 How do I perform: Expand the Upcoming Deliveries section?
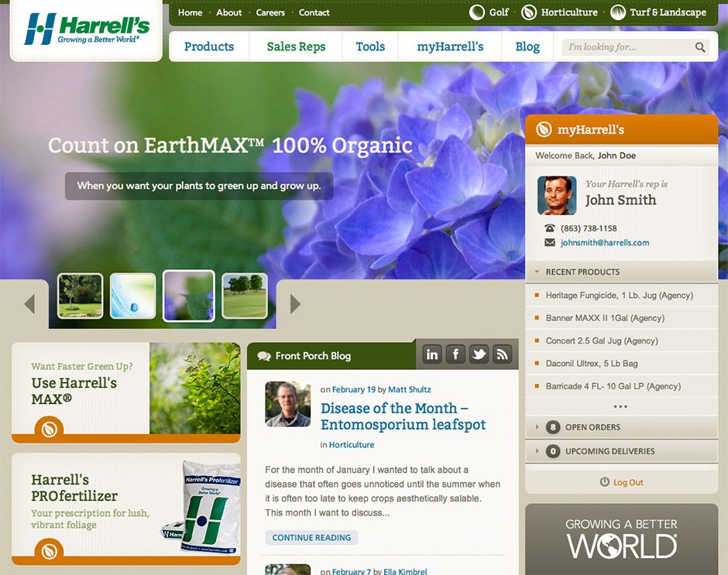(x=622, y=451)
